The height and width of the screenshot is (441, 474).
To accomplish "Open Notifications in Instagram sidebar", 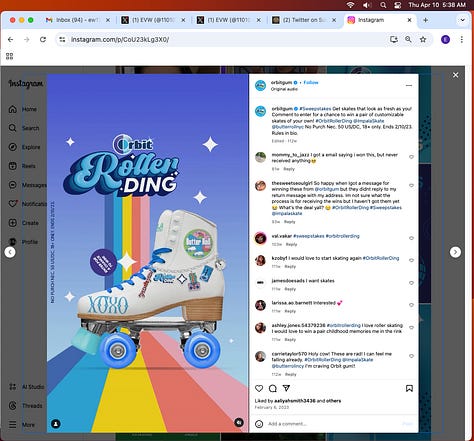I will pyautogui.click(x=27, y=204).
